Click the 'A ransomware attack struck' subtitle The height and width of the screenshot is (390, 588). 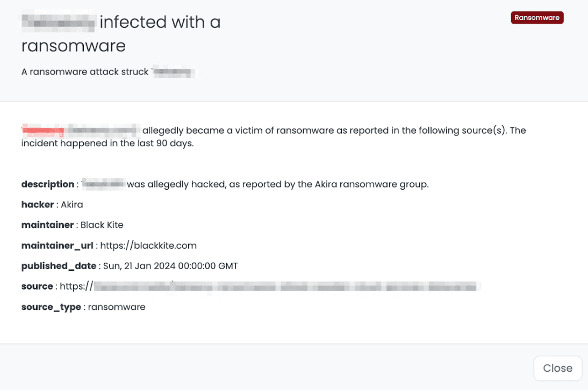[x=85, y=71]
